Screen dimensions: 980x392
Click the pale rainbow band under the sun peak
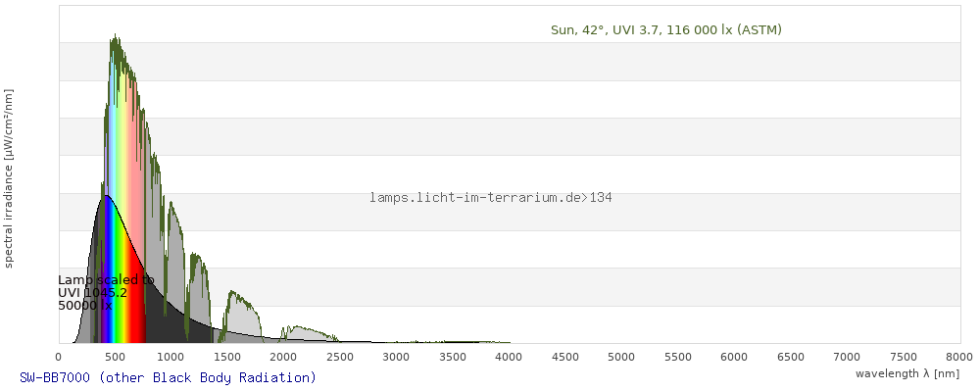click(122, 127)
